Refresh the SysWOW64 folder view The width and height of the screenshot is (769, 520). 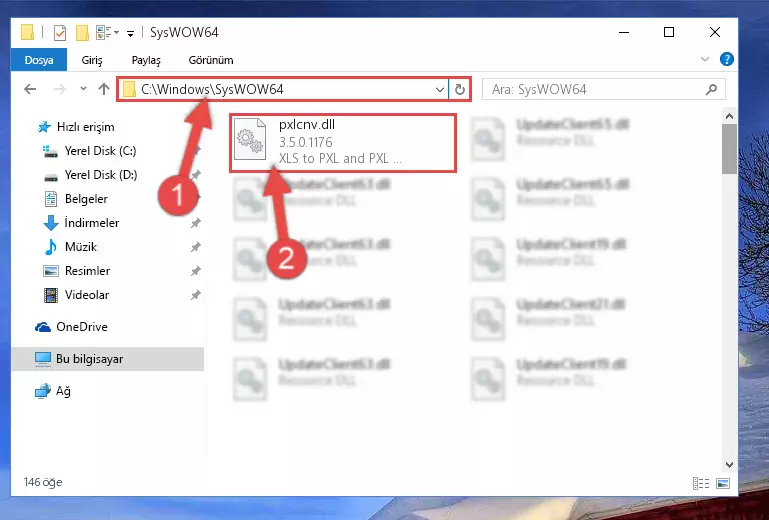pos(460,90)
